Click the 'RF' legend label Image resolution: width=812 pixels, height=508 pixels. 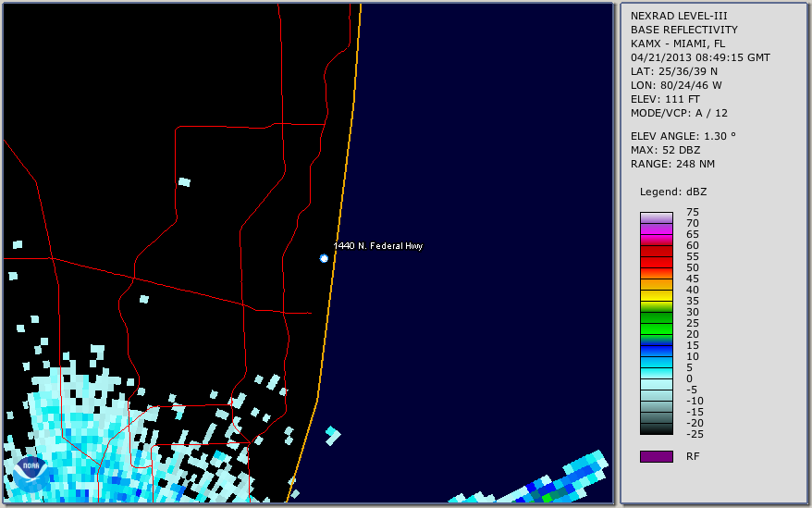pyautogui.click(x=693, y=456)
